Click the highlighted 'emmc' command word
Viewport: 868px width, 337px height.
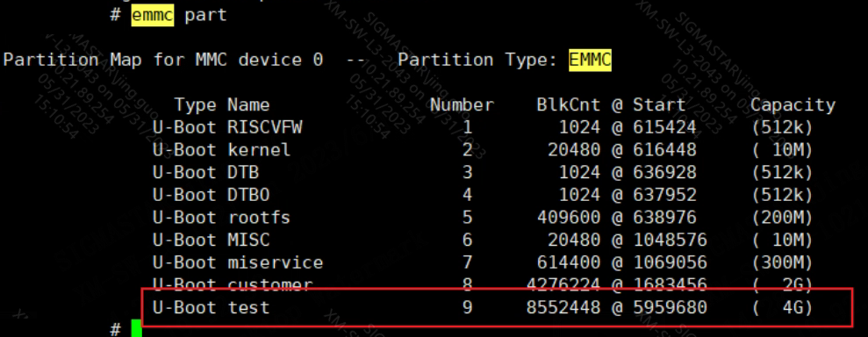(152, 15)
